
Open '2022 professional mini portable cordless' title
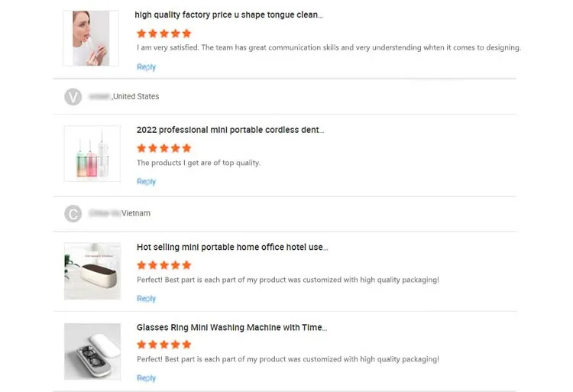(230, 130)
